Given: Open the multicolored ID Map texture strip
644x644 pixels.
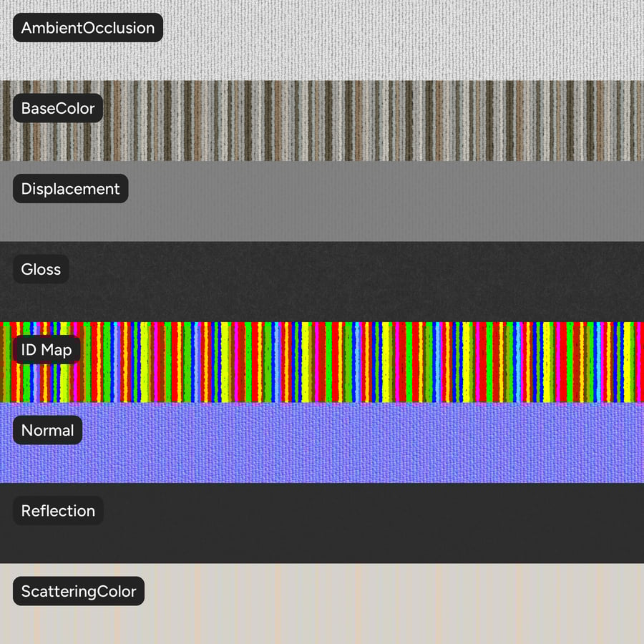Looking at the screenshot, I should (x=322, y=362).
